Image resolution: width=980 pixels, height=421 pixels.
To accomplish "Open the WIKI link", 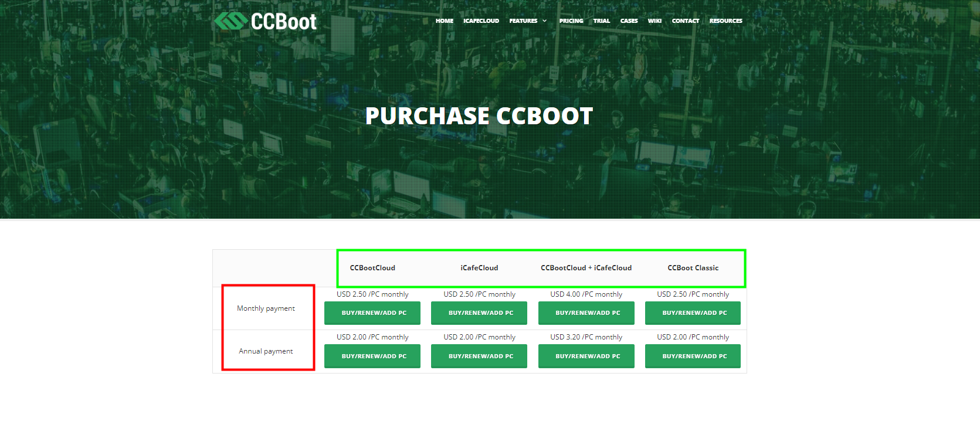I will click(655, 21).
